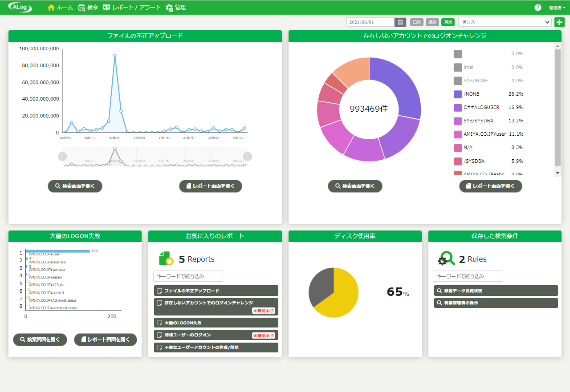Toggle the SYS/SYSDBA legend entry

click(x=489, y=121)
